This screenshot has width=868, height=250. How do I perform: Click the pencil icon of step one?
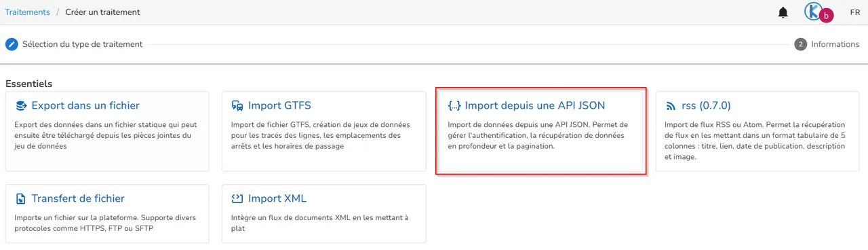12,44
